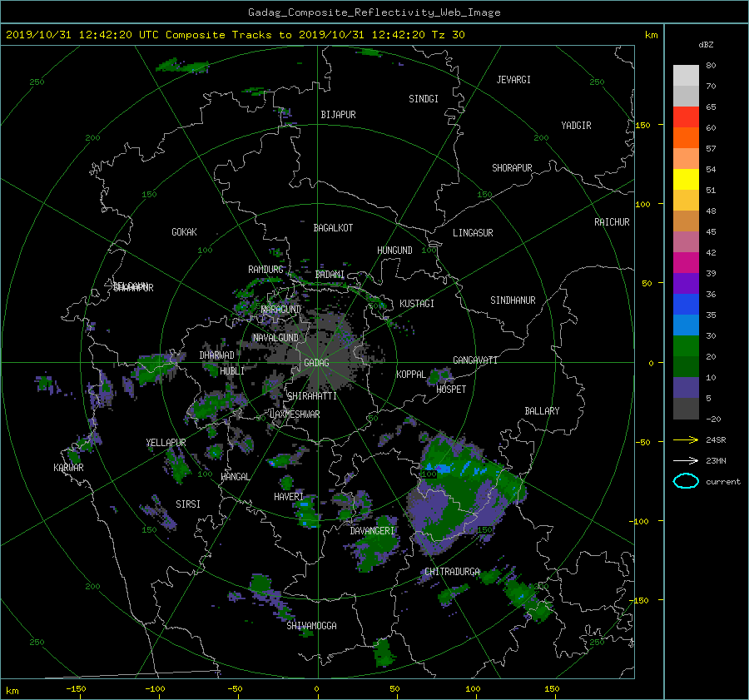The height and width of the screenshot is (700, 749).
Task: Click the KUSTAGI city label
Action: click(x=417, y=304)
